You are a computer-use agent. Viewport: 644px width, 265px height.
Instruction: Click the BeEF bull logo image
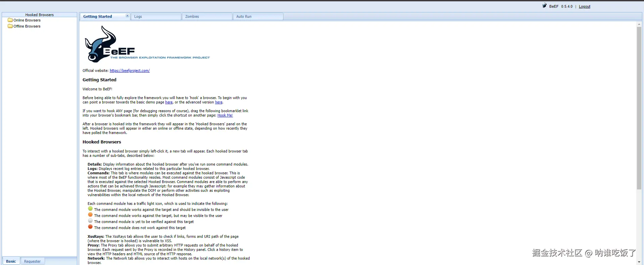(147, 44)
